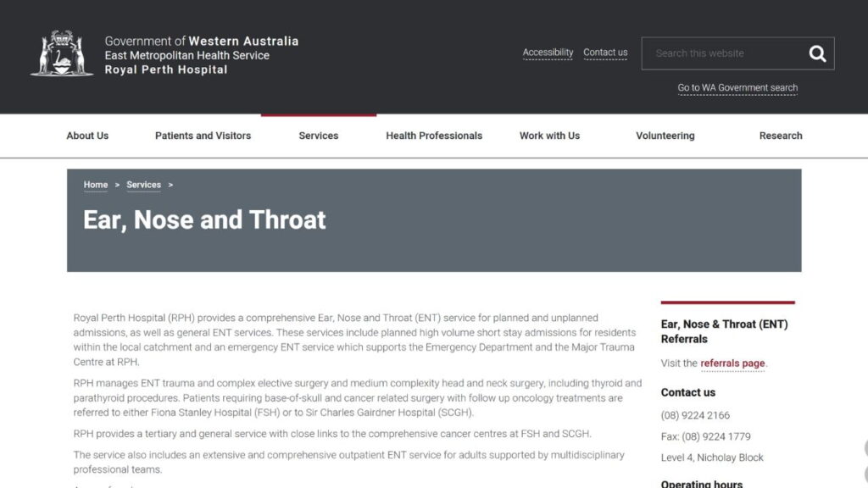
Task: Visit the referrals page link
Action: 732,363
